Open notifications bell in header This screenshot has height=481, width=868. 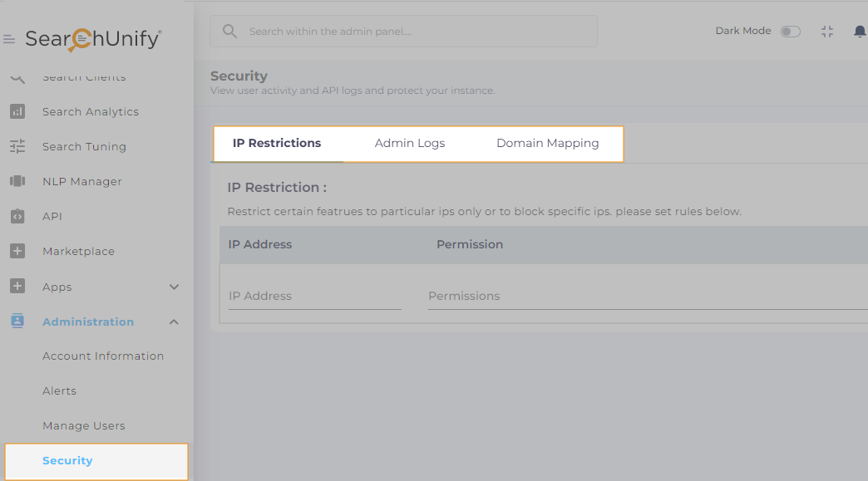(859, 32)
